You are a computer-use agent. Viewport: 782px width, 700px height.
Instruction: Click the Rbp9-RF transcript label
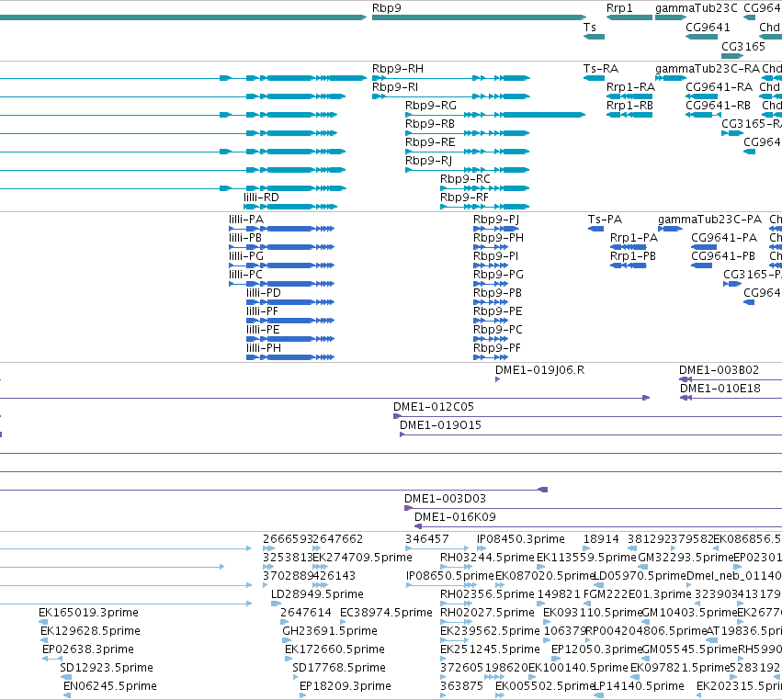[464, 198]
